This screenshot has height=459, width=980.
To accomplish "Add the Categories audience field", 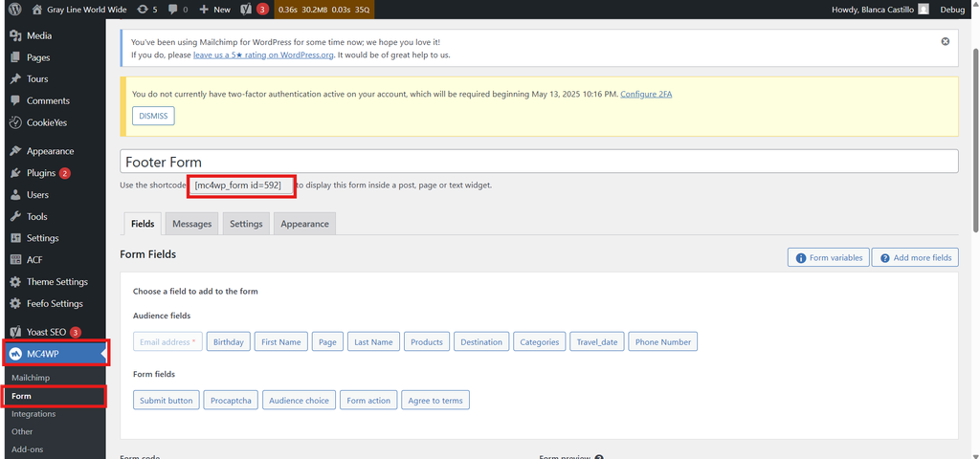I will [x=540, y=341].
